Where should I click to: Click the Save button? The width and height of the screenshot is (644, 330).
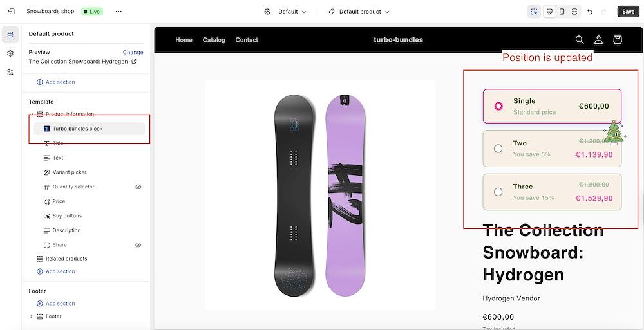[x=628, y=12]
